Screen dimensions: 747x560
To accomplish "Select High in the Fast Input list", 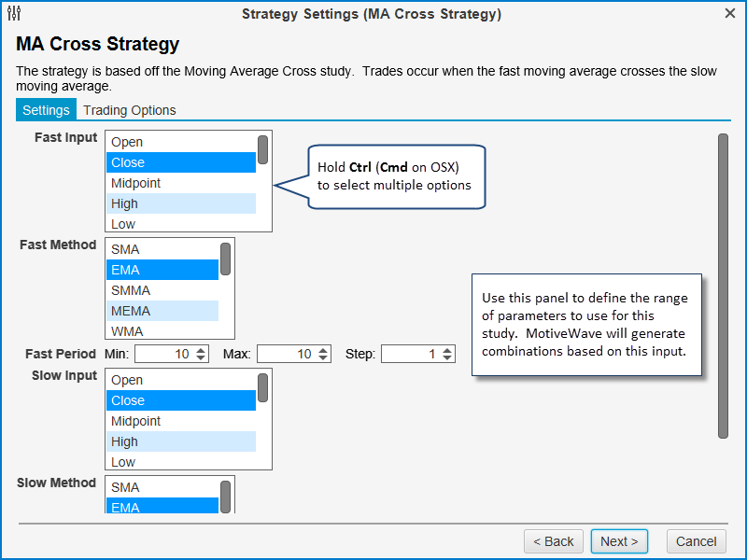I will [x=180, y=203].
